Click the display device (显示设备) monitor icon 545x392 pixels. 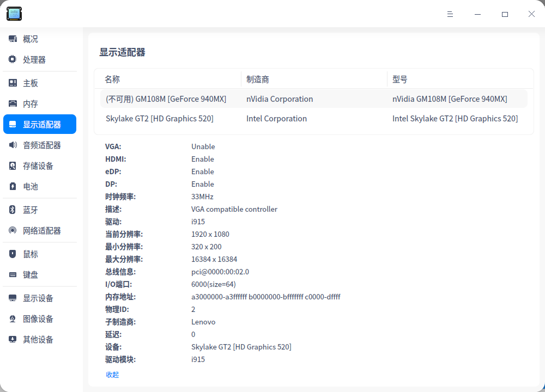tap(13, 298)
